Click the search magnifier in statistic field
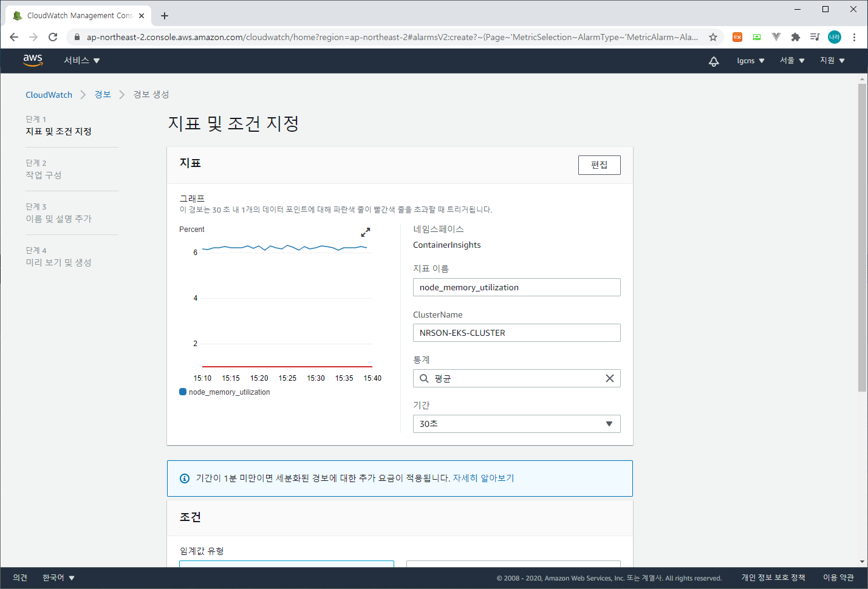The width and height of the screenshot is (868, 589). [x=424, y=378]
